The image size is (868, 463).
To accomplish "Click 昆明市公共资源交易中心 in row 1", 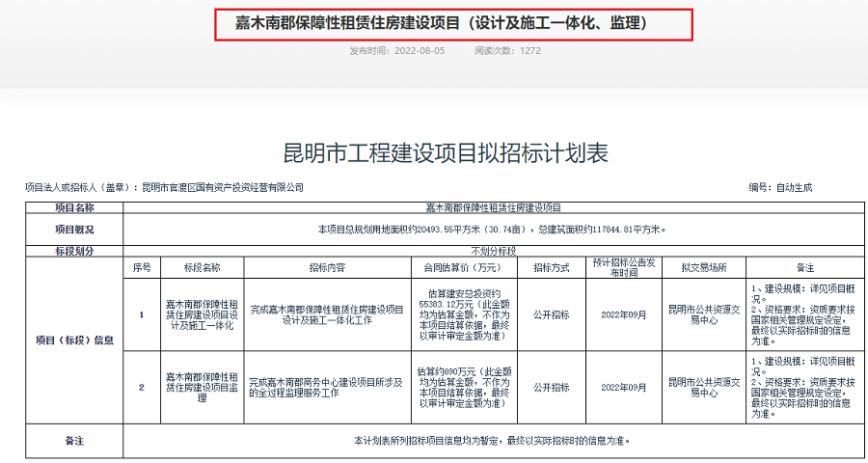I will pyautogui.click(x=703, y=313).
